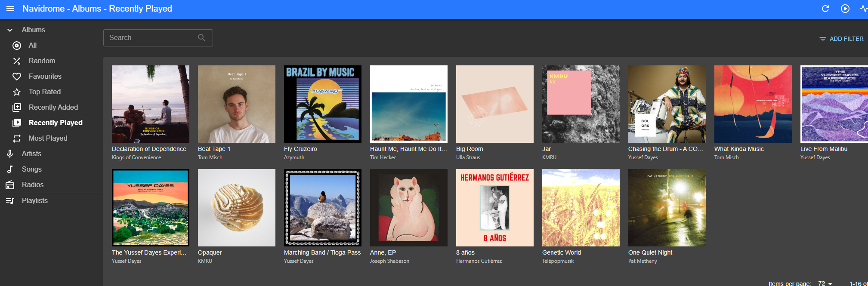Select Most Played albums view
This screenshot has height=286, width=868.
48,138
